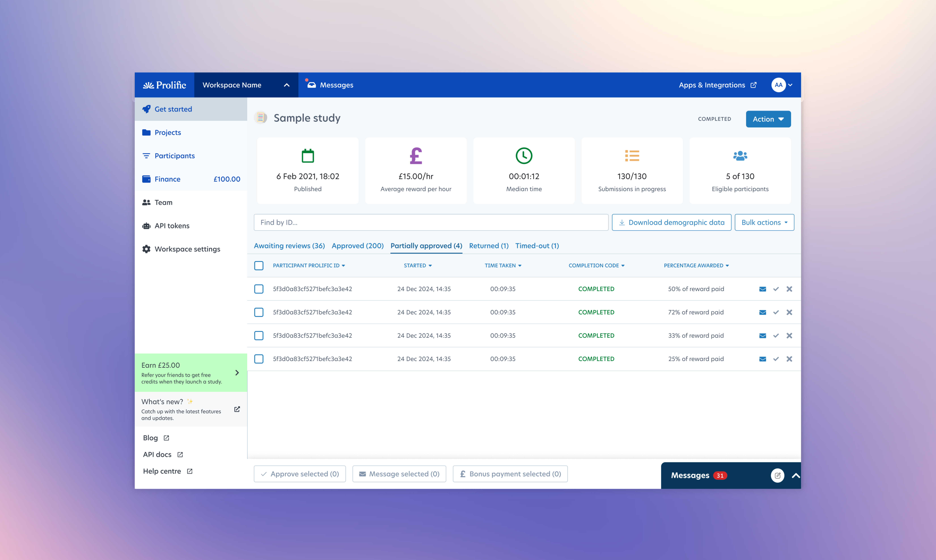Screen dimensions: 936x560
Task: Check the checkbox for the 50% reward row
Action: tap(259, 289)
